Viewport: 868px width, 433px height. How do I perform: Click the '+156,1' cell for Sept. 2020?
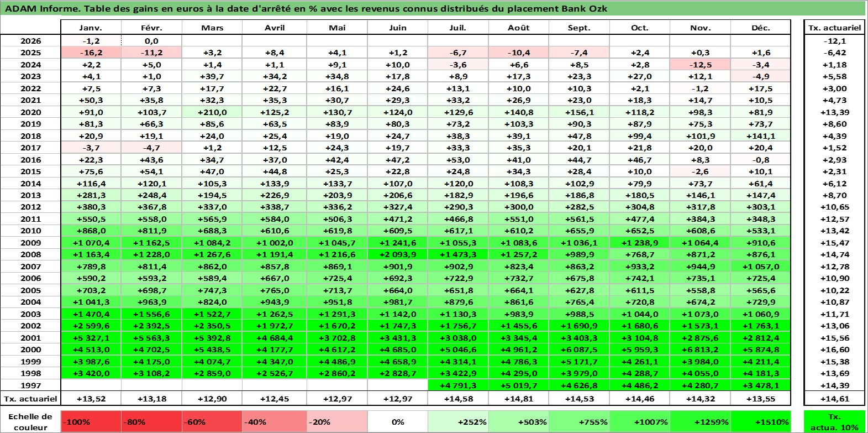point(579,112)
